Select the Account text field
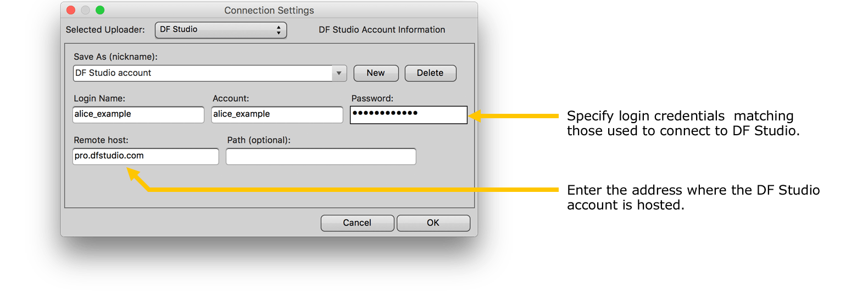The image size is (868, 298). [277, 114]
